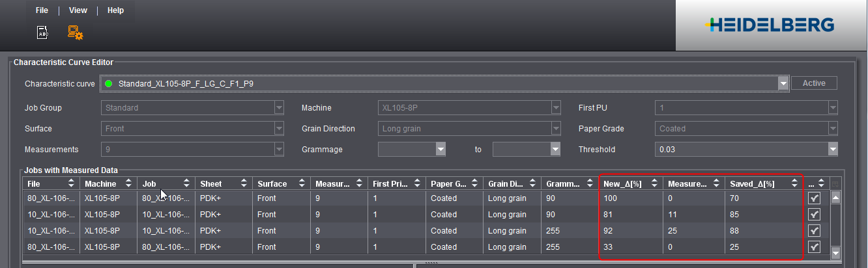The image size is (868, 268).
Task: Open the File menu
Action: click(x=42, y=10)
